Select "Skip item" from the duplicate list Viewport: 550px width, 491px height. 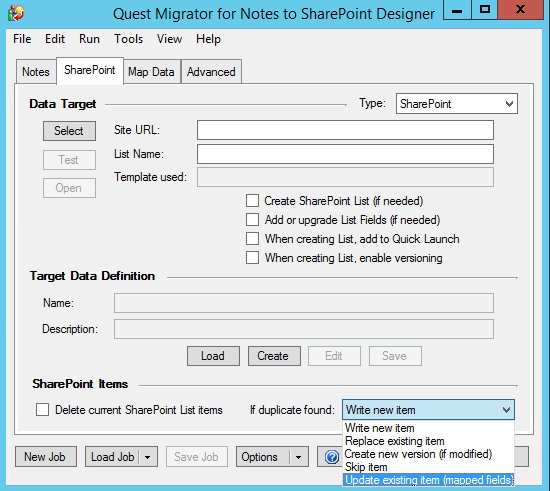pyautogui.click(x=366, y=467)
